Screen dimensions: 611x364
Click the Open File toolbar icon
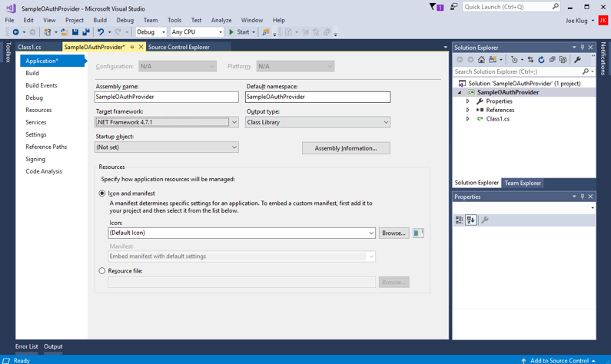tap(65, 32)
